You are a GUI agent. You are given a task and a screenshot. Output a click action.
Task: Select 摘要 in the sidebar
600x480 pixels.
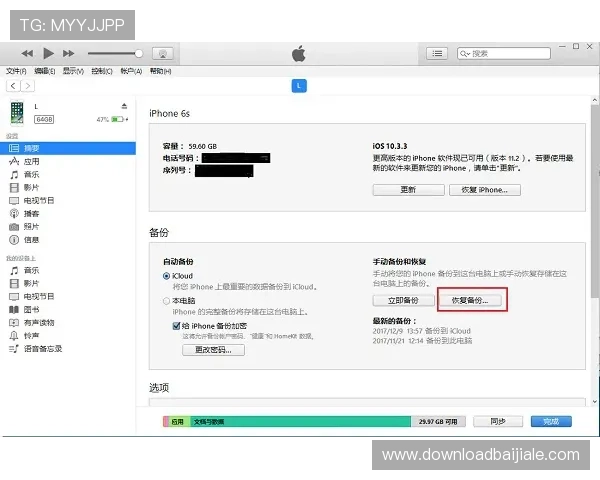[x=68, y=148]
